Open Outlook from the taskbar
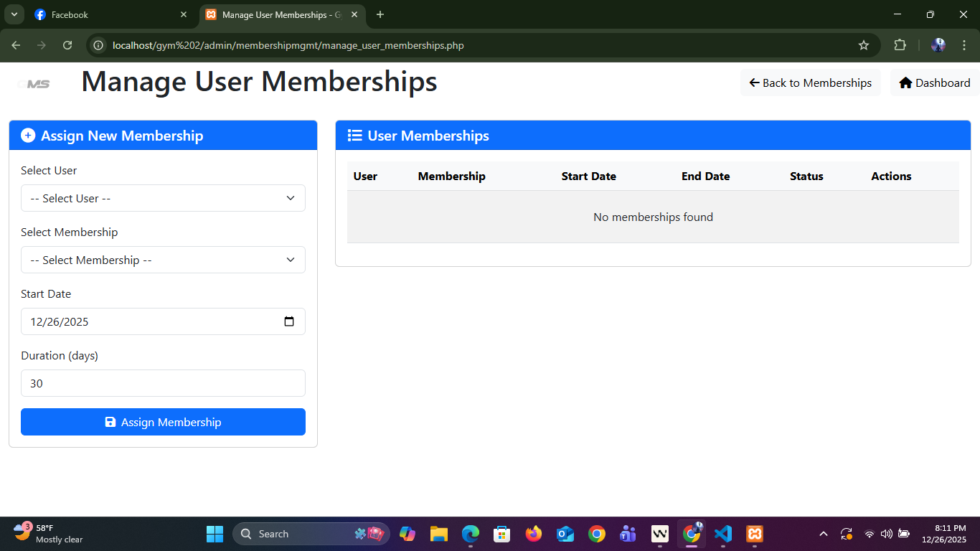The image size is (980, 551). coord(565,534)
